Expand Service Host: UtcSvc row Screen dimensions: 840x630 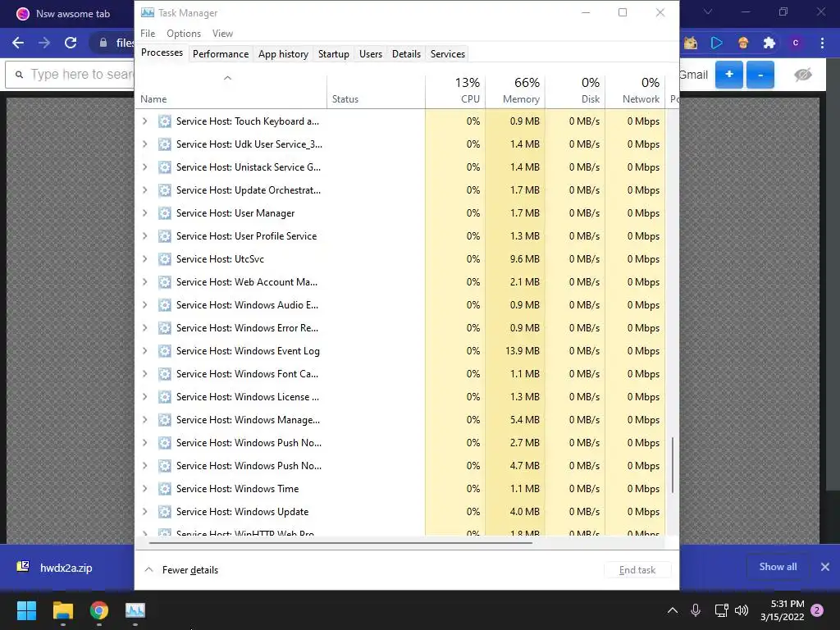[144, 259]
